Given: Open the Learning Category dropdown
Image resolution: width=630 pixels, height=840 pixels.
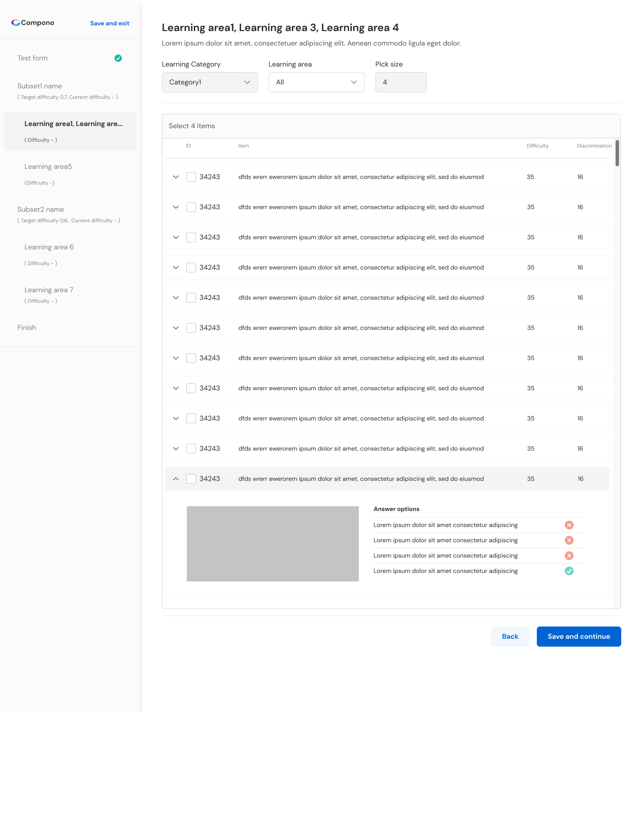Looking at the screenshot, I should click(210, 82).
